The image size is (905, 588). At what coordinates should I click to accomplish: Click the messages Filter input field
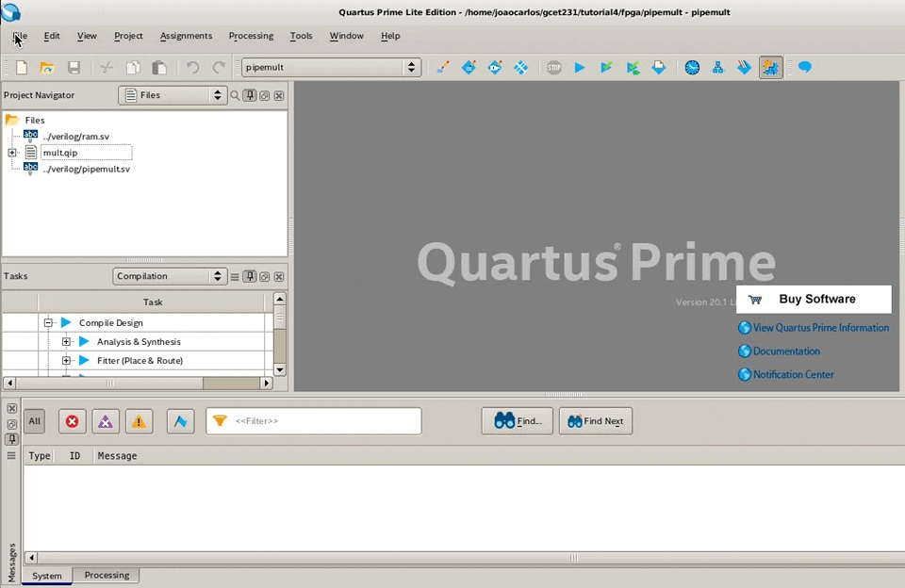[313, 421]
